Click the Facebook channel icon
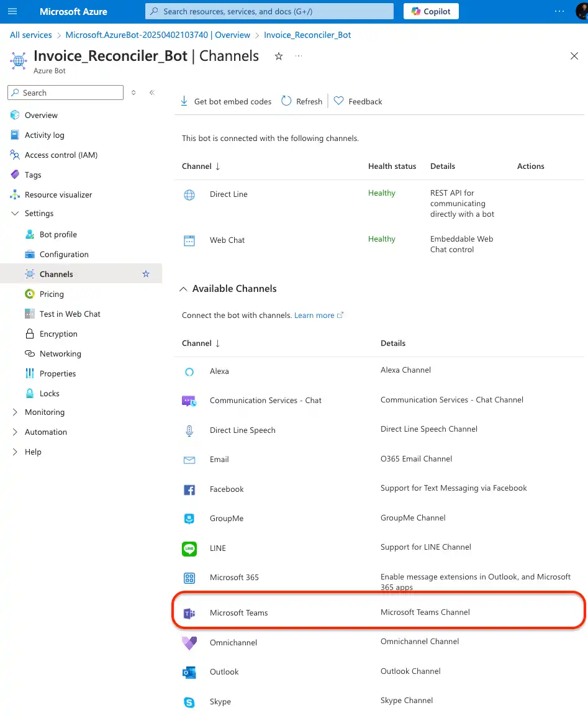 point(189,489)
